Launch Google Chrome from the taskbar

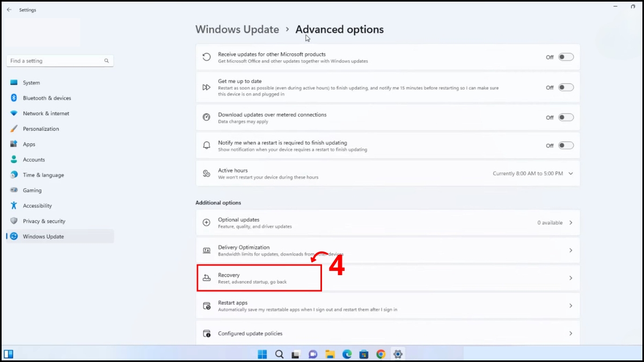[380, 354]
